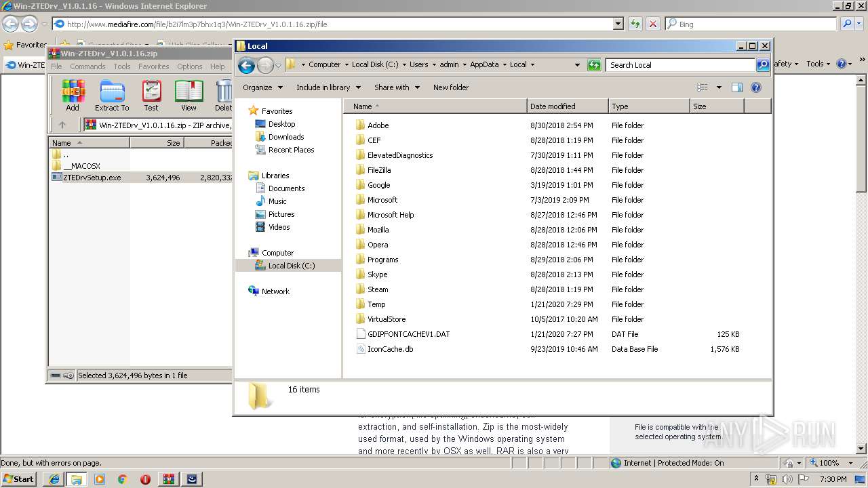Click the Chrome taskbar icon
The height and width of the screenshot is (488, 868).
[x=123, y=479]
